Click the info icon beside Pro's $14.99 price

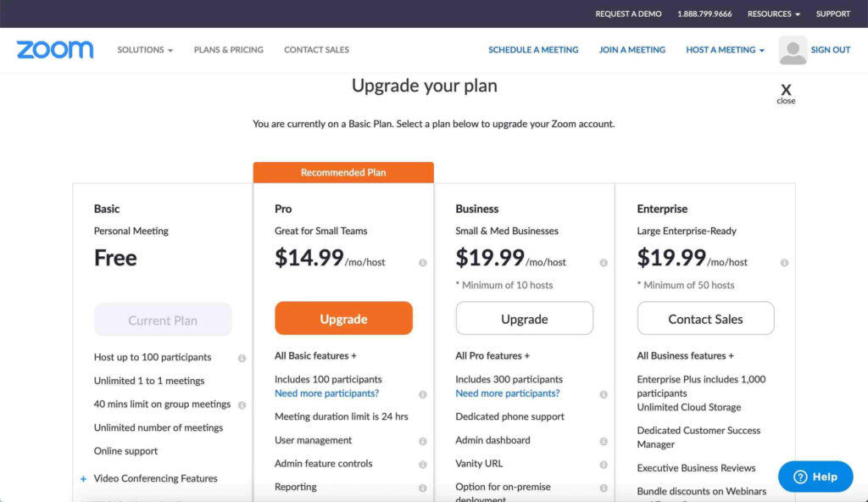pyautogui.click(x=422, y=263)
